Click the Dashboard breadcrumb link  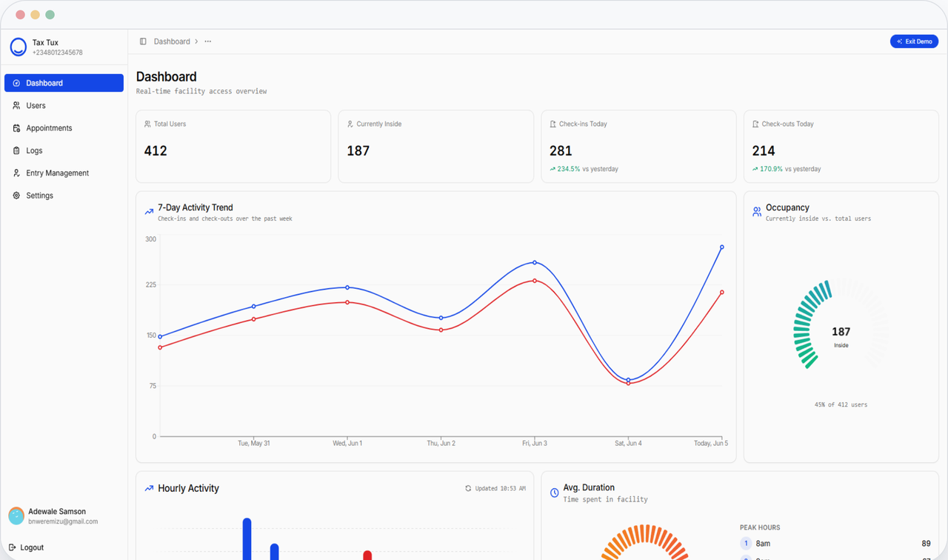coord(172,41)
